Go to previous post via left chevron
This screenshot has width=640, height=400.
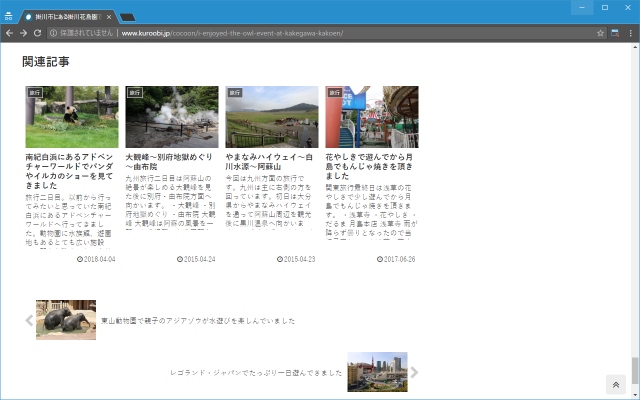click(x=29, y=320)
